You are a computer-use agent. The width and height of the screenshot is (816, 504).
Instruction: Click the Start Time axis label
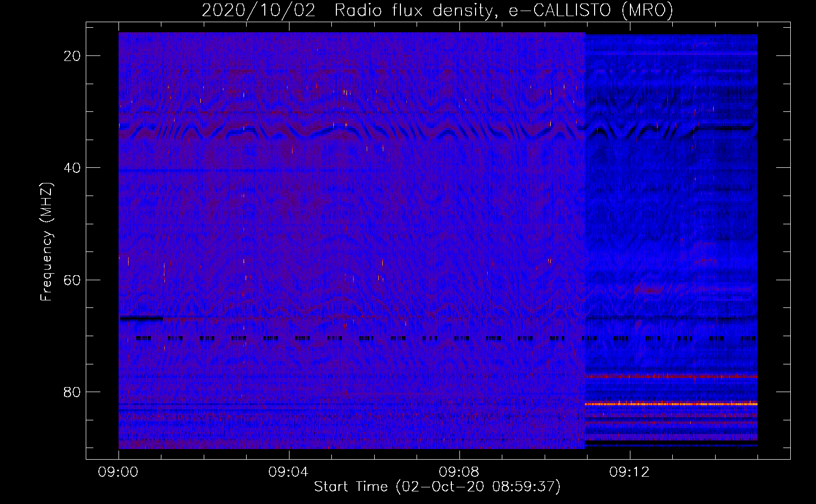(x=437, y=487)
